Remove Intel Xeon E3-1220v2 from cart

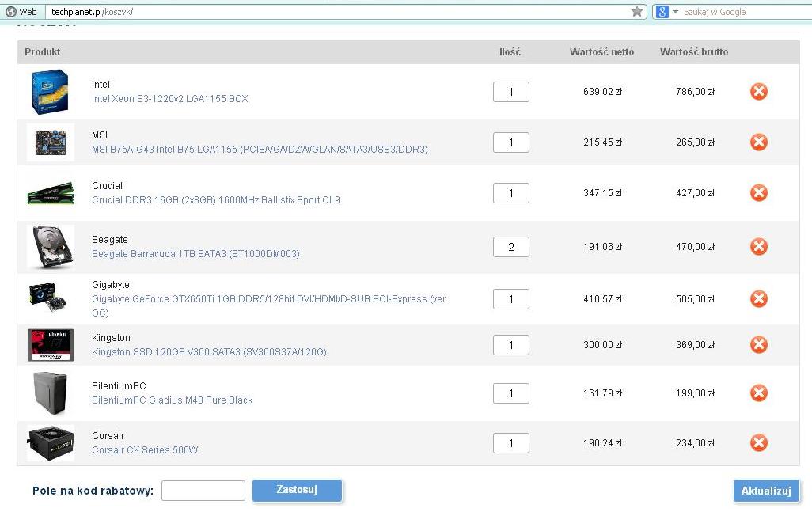point(759,92)
